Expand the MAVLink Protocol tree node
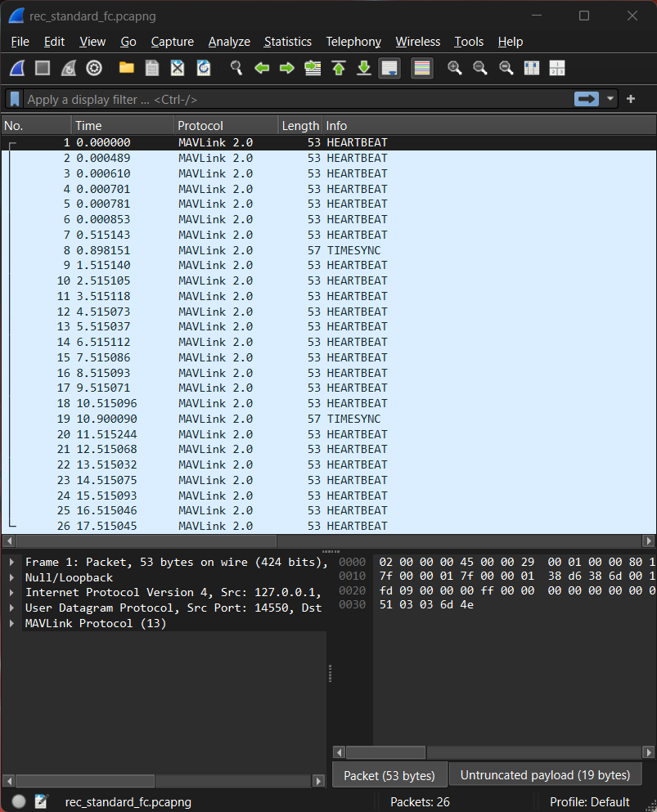This screenshot has width=657, height=812. click(x=12, y=623)
